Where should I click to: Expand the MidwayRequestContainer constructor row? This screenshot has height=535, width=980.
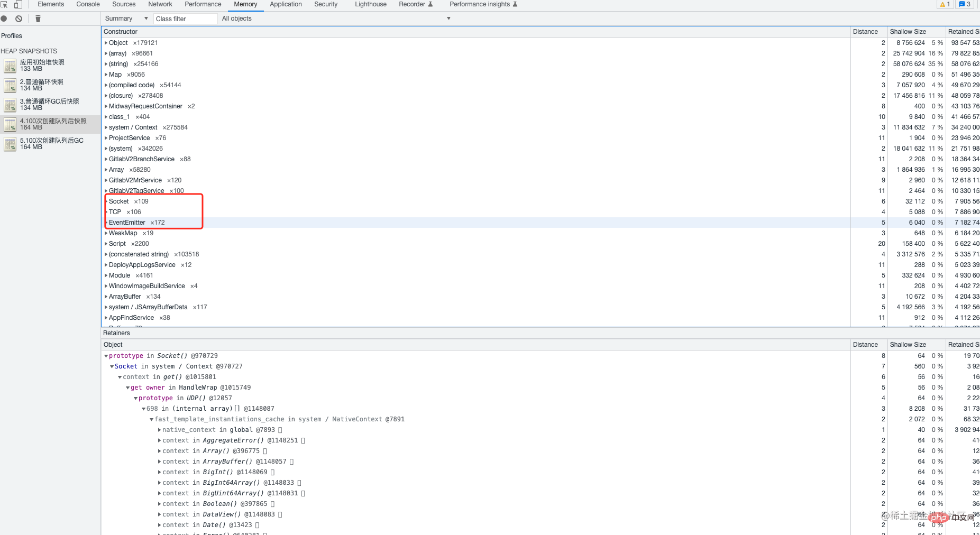[106, 106]
